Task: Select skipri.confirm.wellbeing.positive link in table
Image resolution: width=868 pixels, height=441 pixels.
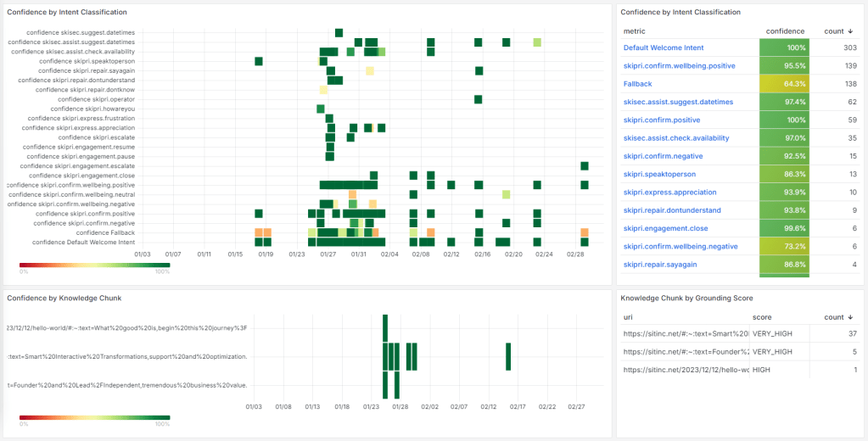Action: click(679, 66)
